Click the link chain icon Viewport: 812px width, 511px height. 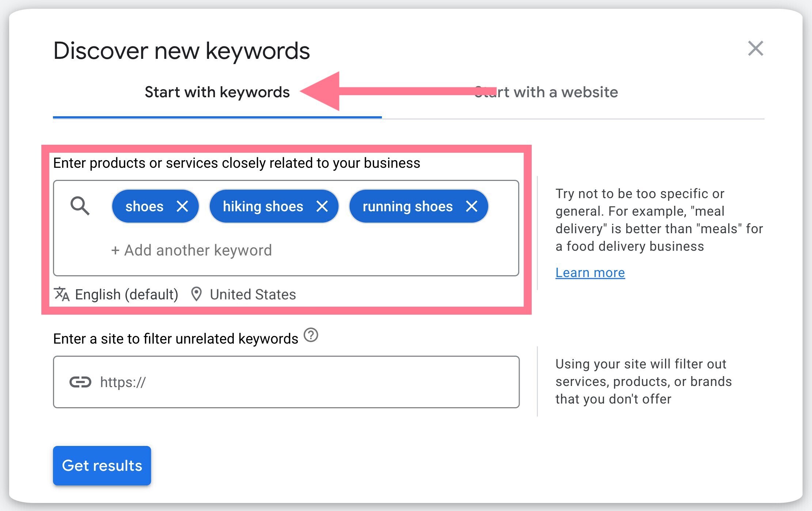click(x=80, y=382)
